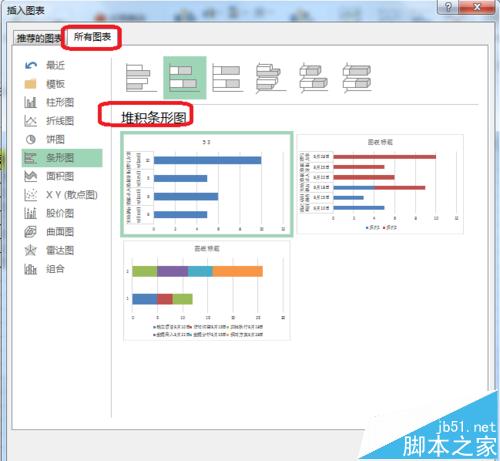This screenshot has height=461, width=500.
Task: Choose the 3-D clustered bar subtype icon
Action: (271, 78)
